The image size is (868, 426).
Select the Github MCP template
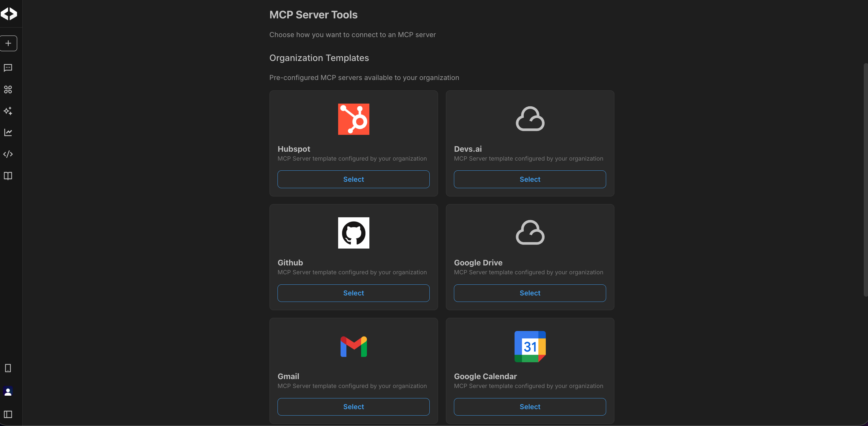pyautogui.click(x=353, y=293)
